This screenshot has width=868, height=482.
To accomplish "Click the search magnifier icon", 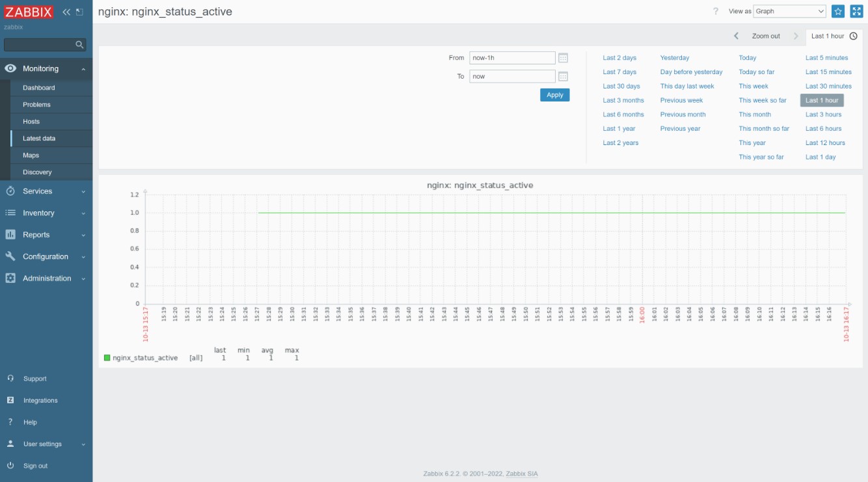I will [79, 45].
